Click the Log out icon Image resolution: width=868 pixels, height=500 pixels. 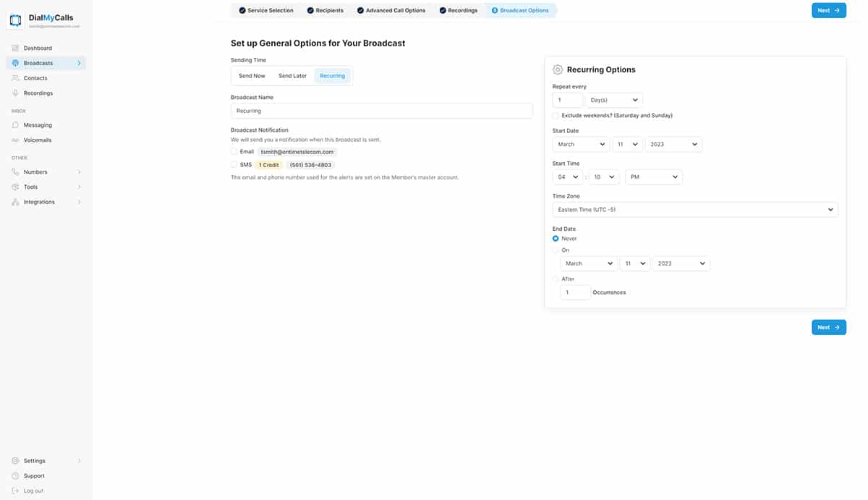[16, 491]
